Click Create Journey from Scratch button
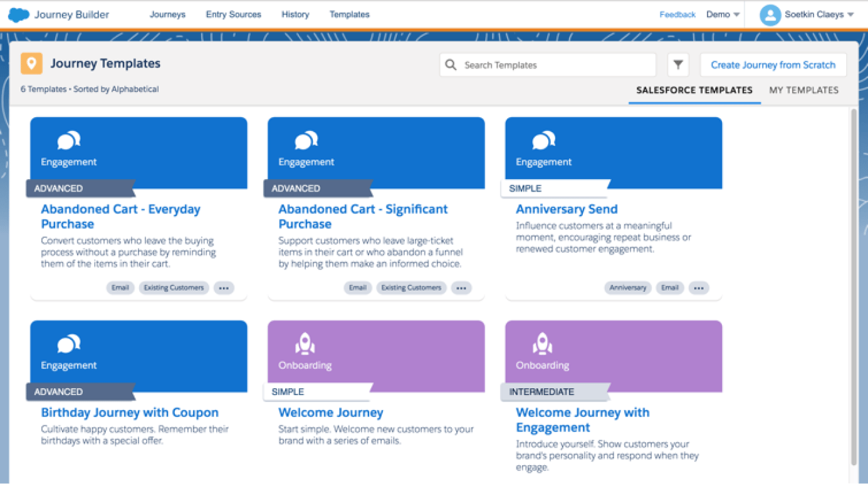Image resolution: width=868 pixels, height=484 pixels. pos(773,64)
